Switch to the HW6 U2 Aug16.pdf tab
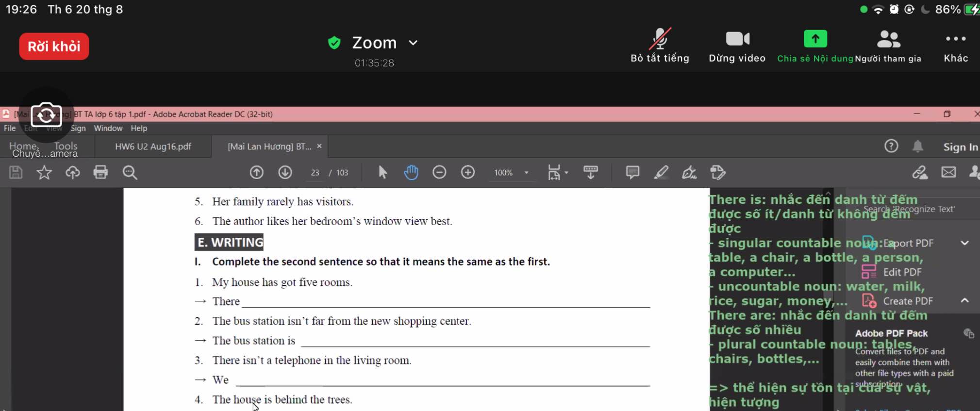This screenshot has width=980, height=411. click(x=153, y=147)
